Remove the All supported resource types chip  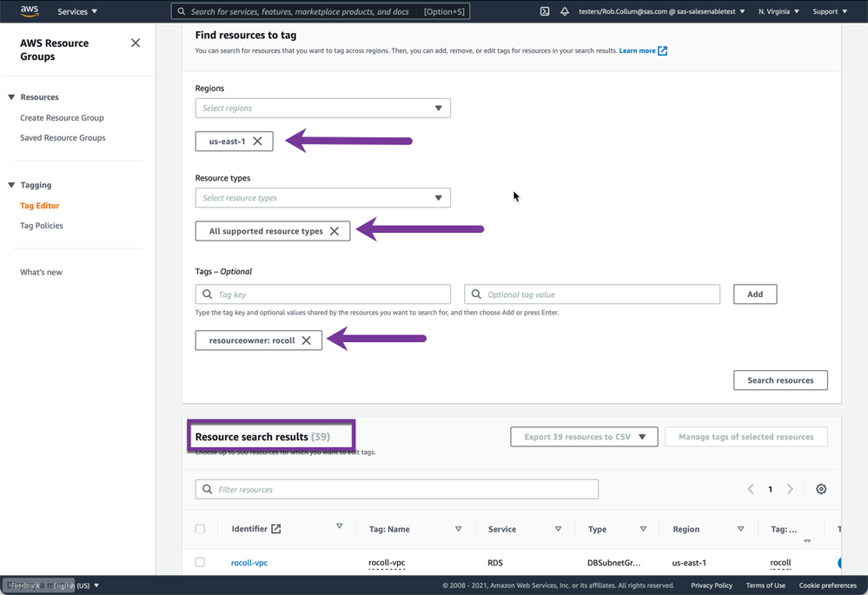click(x=335, y=231)
